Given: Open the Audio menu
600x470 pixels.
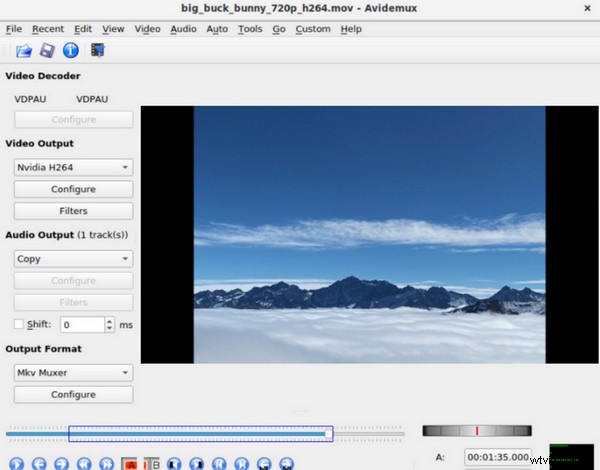Looking at the screenshot, I should tap(183, 29).
